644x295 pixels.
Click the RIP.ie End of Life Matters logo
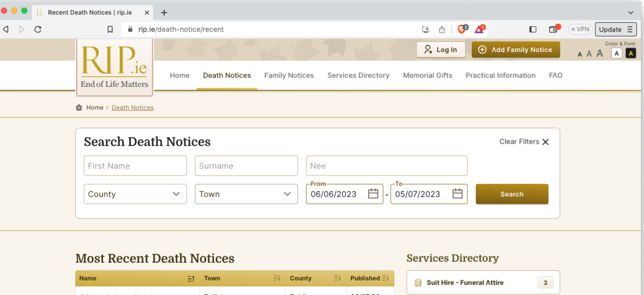114,67
